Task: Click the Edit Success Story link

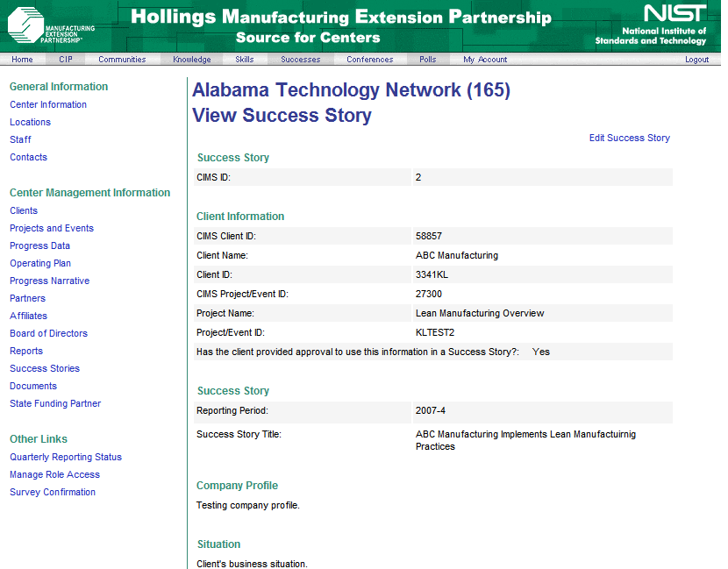Action: tap(629, 138)
